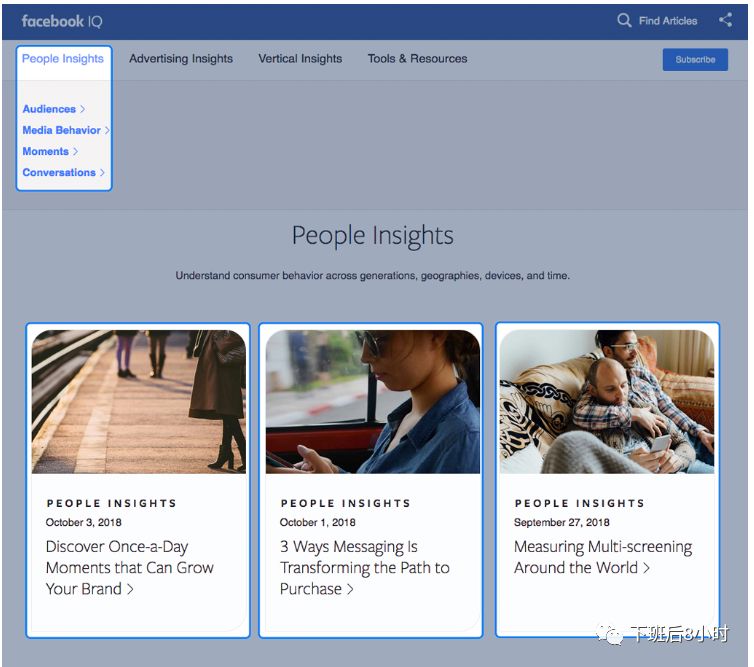Image resolution: width=754 pixels, height=667 pixels.
Task: Go to Media Behavior submenu link
Action: (x=62, y=130)
